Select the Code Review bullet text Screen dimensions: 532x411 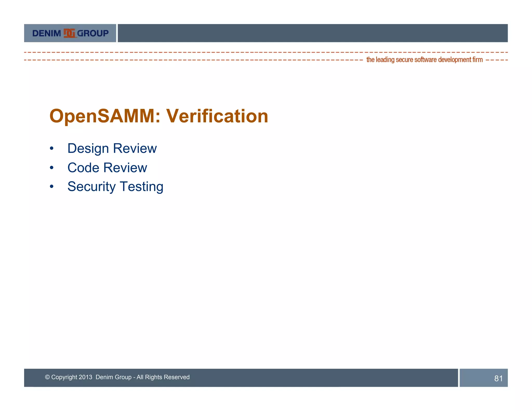click(107, 168)
